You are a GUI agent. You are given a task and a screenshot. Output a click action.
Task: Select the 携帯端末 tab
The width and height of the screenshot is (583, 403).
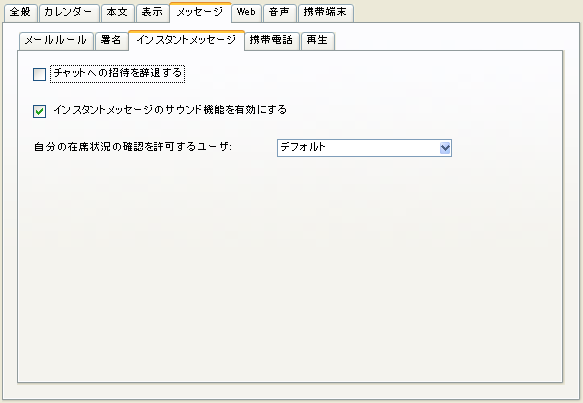tap(325, 13)
